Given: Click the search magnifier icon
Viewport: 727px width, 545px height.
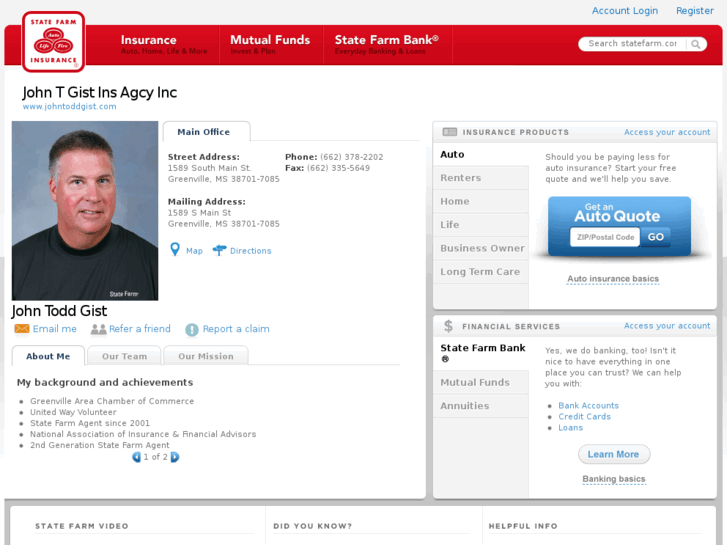Looking at the screenshot, I should [695, 44].
